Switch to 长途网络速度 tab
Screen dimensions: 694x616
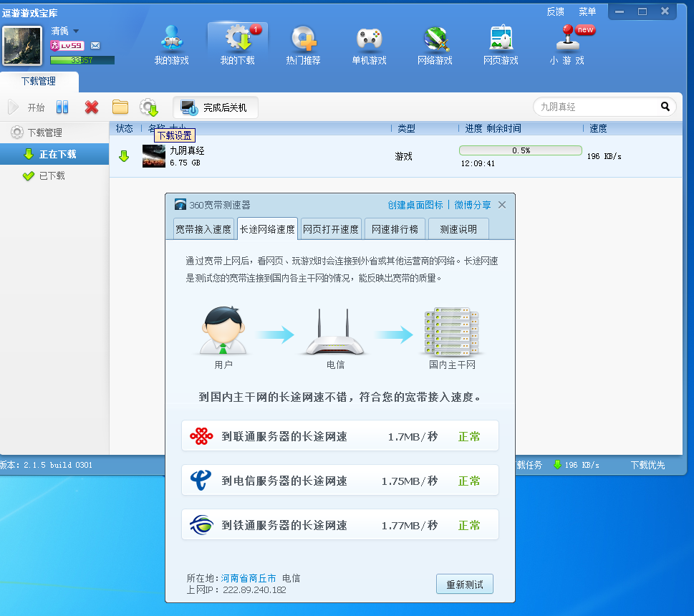267,228
